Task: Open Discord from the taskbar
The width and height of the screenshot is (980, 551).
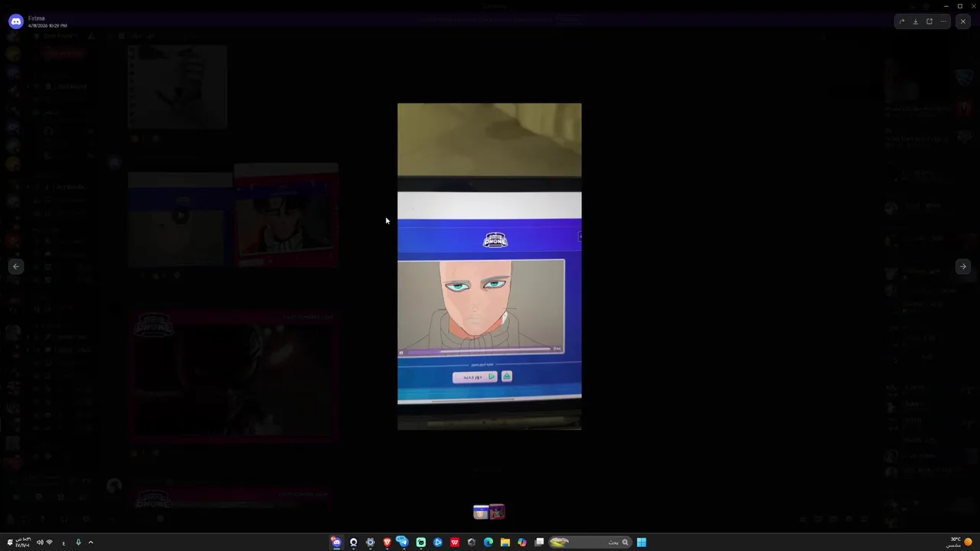Action: click(336, 542)
